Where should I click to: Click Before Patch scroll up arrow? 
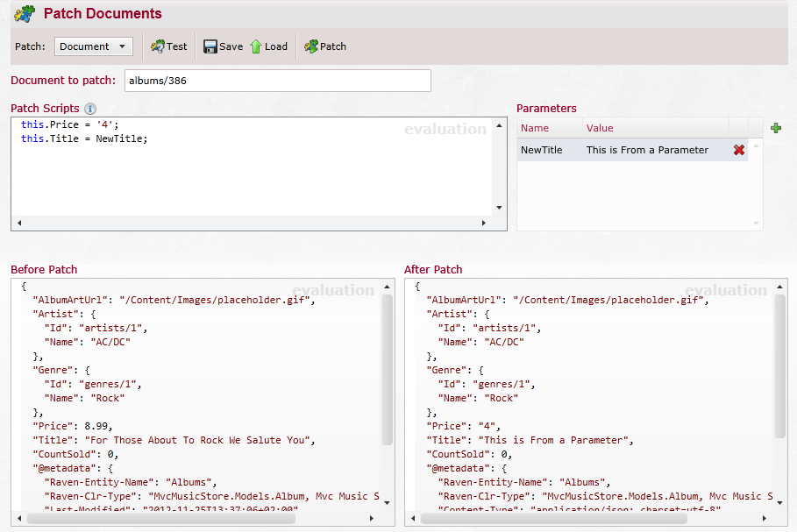tap(387, 287)
